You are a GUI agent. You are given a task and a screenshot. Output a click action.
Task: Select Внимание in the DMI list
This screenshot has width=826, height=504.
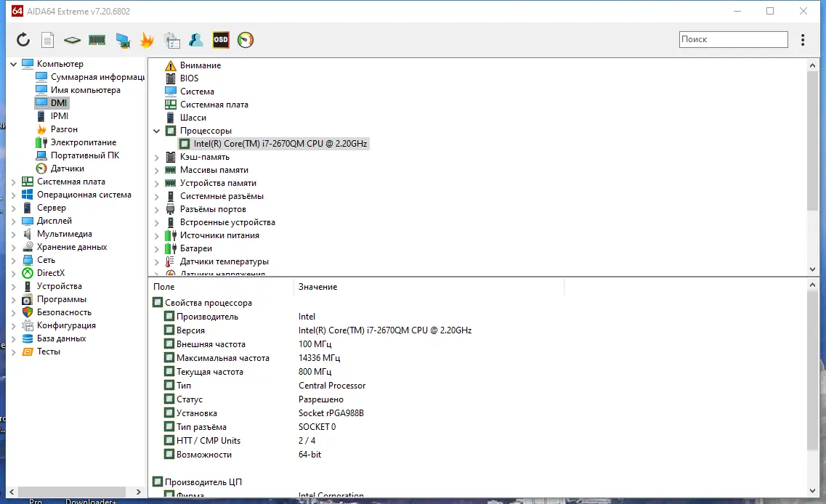pos(201,65)
